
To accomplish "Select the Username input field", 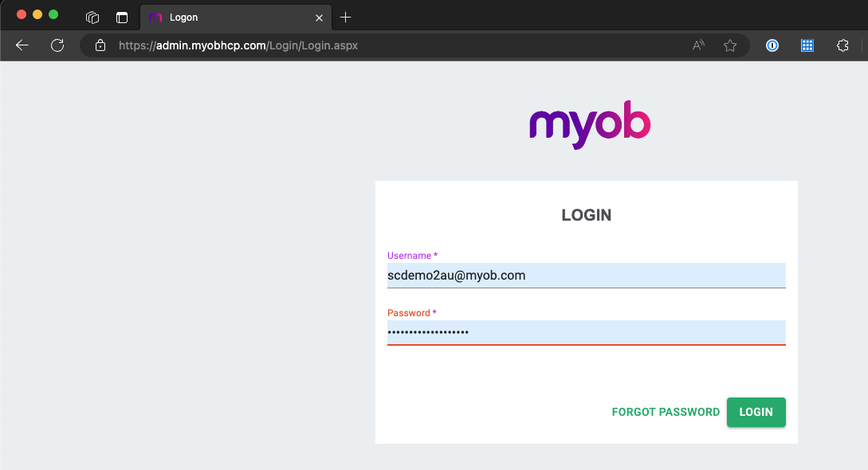I will click(586, 275).
